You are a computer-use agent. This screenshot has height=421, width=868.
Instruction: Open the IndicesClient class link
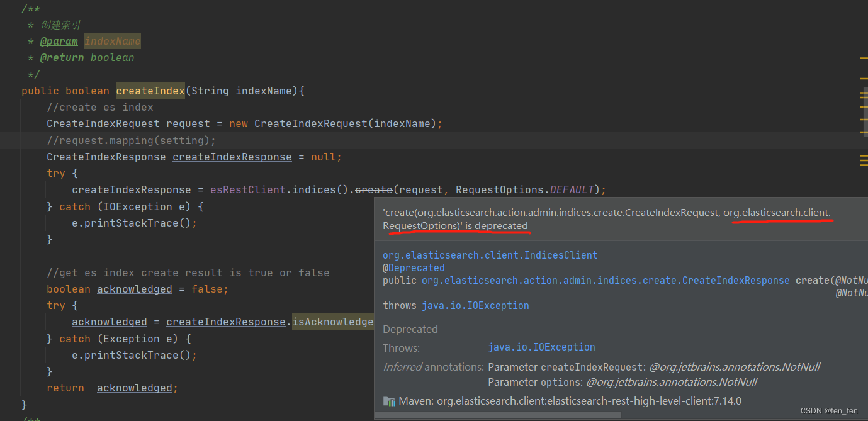490,255
